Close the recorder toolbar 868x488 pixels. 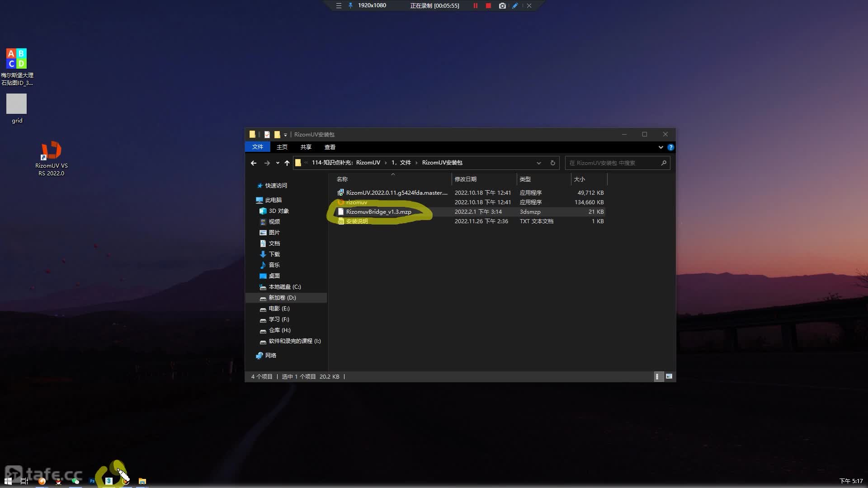(x=529, y=5)
